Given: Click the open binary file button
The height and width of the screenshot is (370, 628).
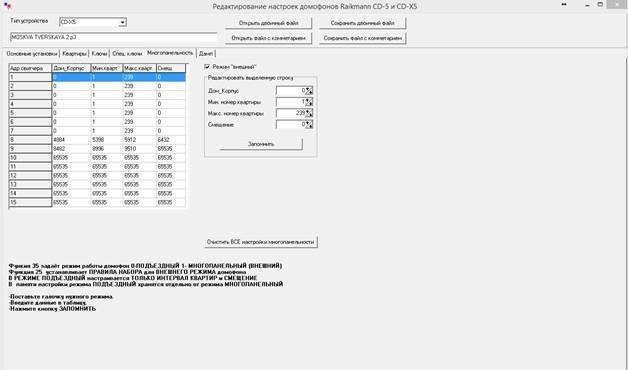Looking at the screenshot, I should [x=268, y=23].
